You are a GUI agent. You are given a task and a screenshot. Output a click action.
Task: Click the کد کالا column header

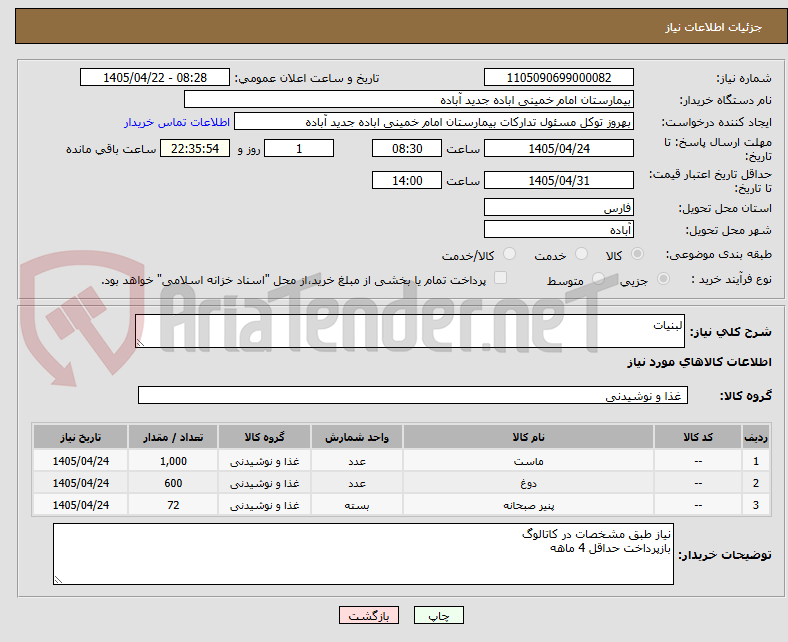coord(698,437)
